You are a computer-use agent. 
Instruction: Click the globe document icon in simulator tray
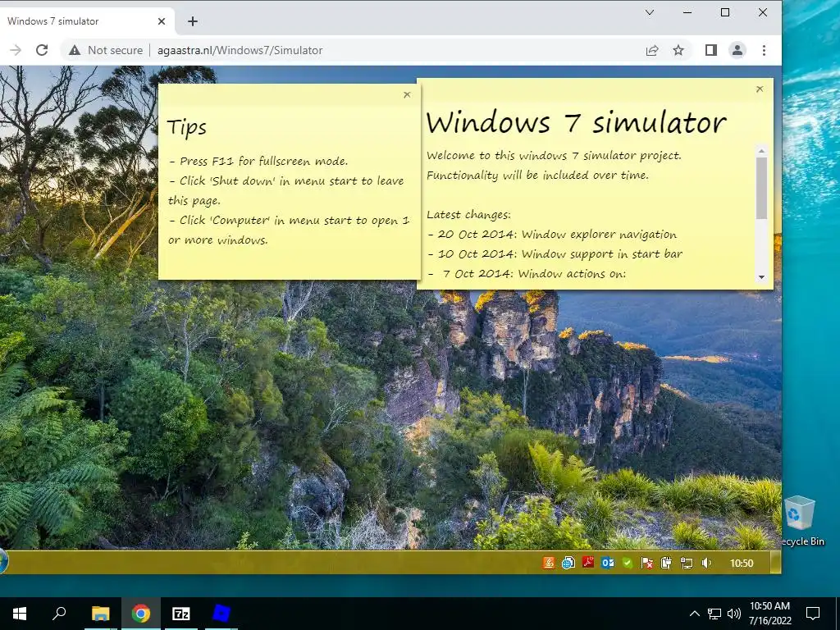(x=568, y=563)
